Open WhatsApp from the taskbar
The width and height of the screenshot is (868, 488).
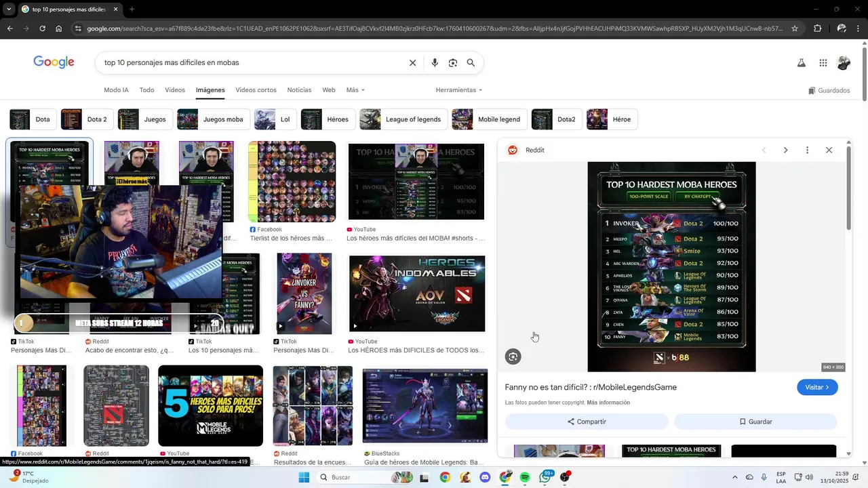545,477
